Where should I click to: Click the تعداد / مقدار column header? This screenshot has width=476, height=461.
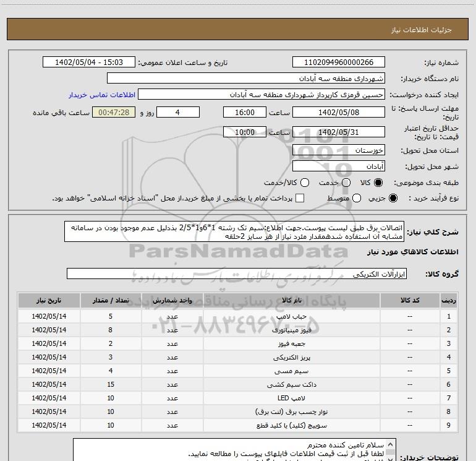(x=111, y=300)
